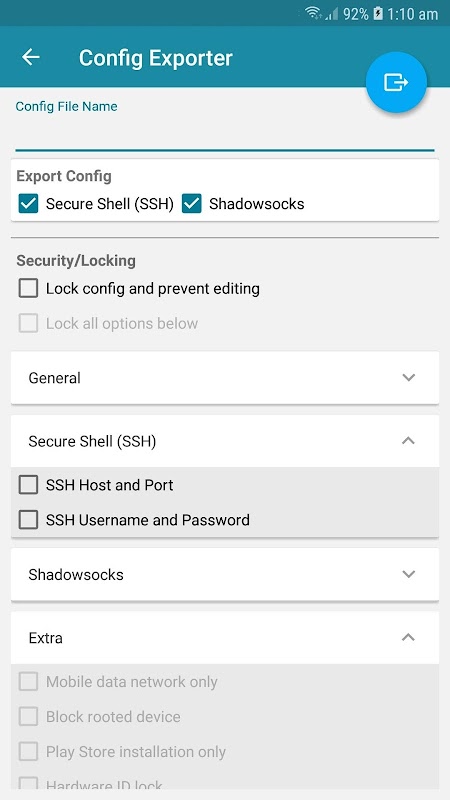Collapse the Extra section chevron
The height and width of the screenshot is (800, 450).
pyautogui.click(x=408, y=637)
